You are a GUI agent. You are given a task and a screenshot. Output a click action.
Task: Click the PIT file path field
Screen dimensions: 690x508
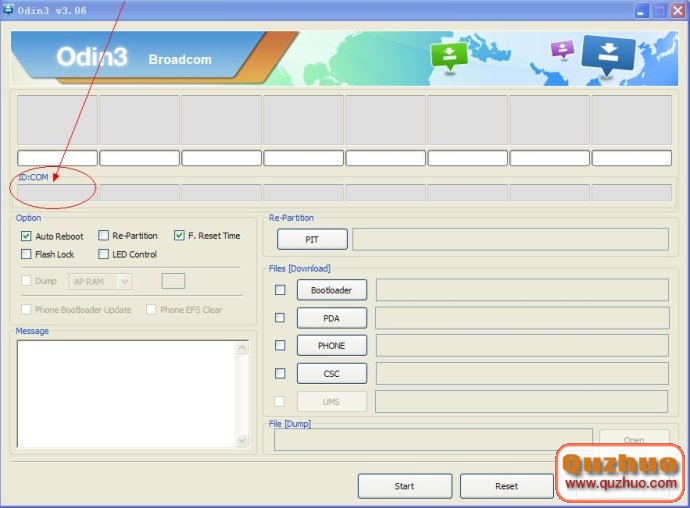510,239
